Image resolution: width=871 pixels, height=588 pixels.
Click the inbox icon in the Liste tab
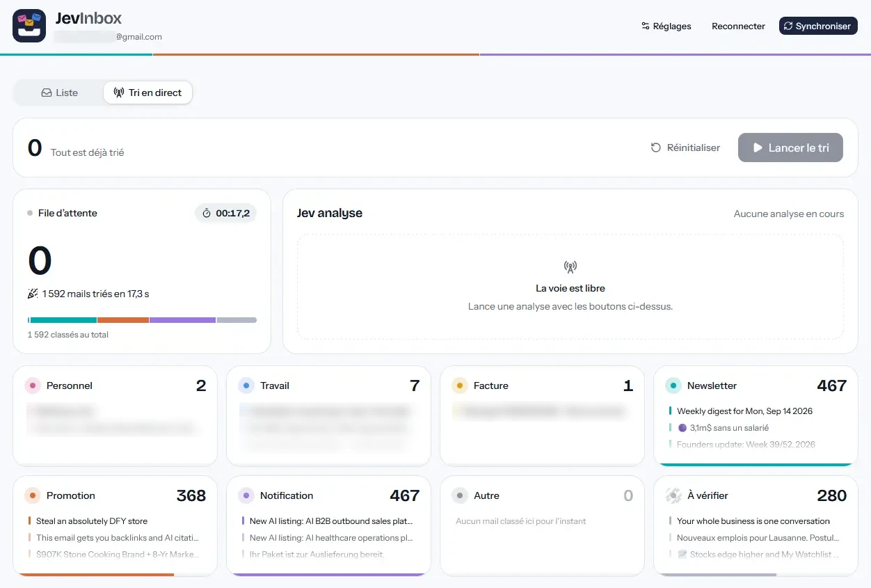(x=47, y=93)
